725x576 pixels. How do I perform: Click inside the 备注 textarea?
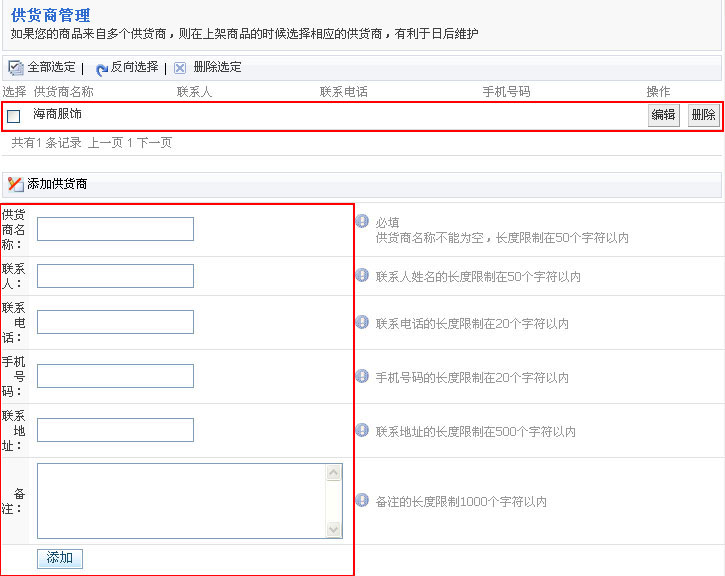pyautogui.click(x=181, y=501)
